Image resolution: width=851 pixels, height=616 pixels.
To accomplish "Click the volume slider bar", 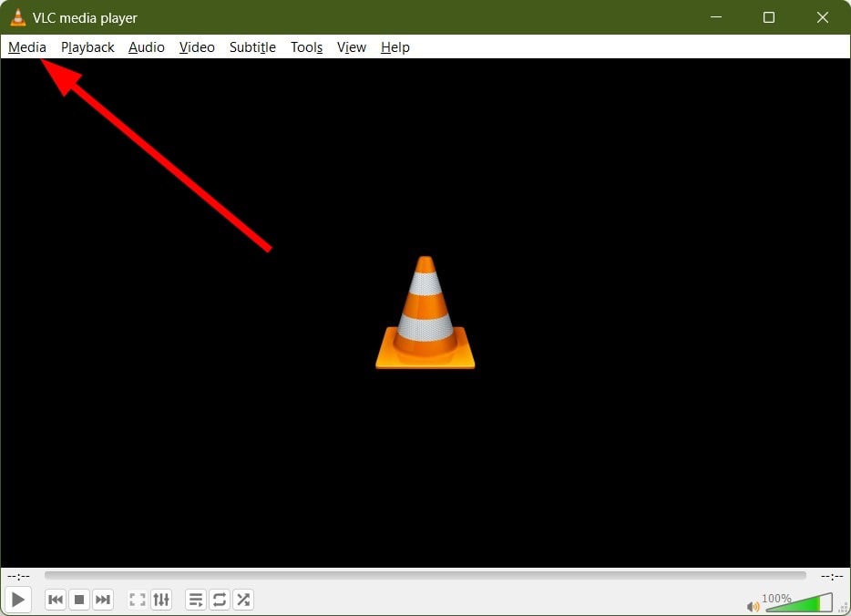I will click(798, 602).
